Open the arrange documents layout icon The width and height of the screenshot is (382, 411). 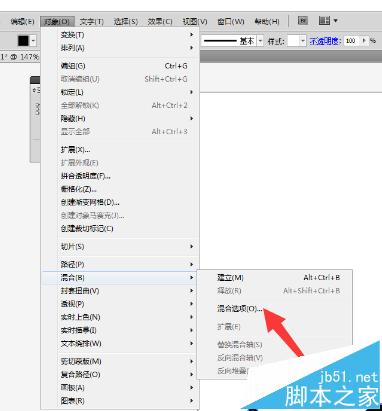point(324,21)
